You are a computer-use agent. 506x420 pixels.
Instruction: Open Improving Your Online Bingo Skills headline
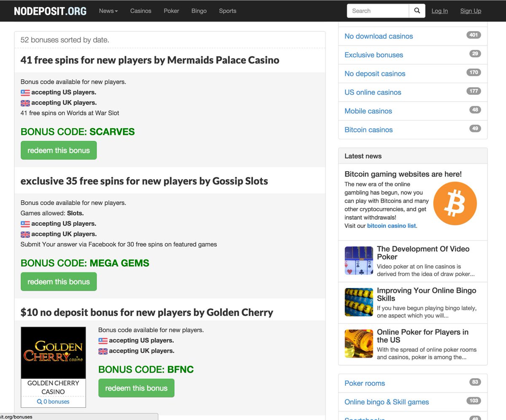pos(426,294)
